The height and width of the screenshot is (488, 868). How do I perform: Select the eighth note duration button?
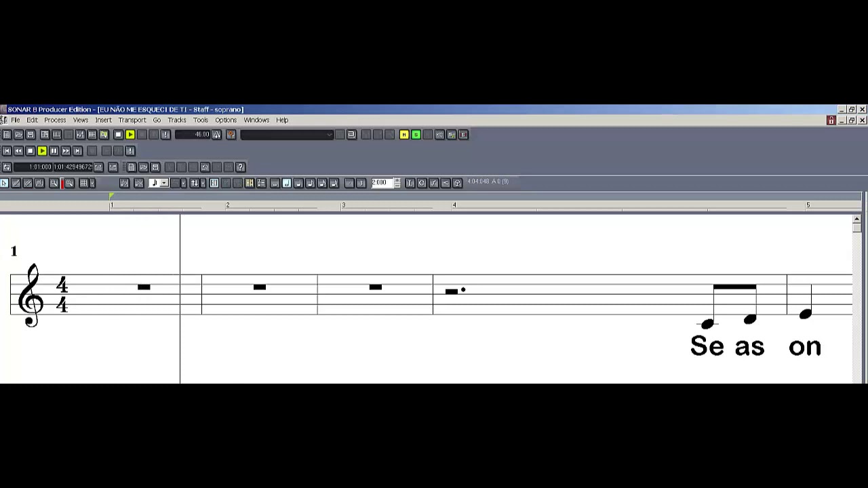coord(310,183)
